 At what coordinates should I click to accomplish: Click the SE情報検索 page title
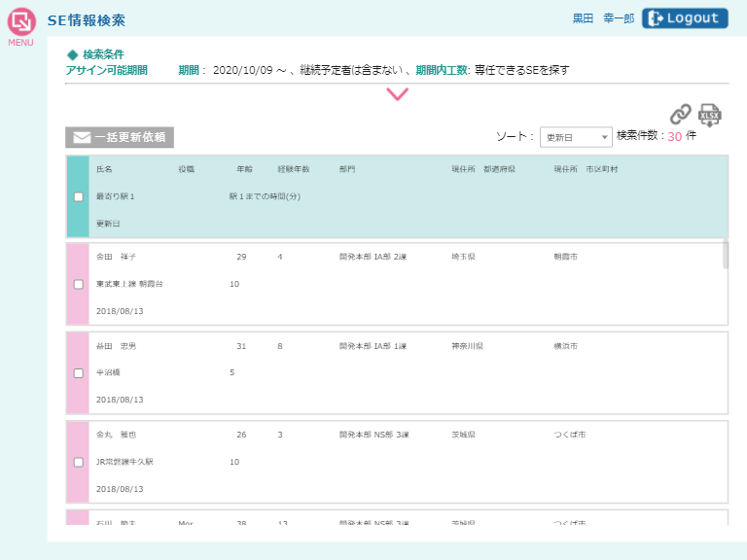tap(86, 20)
